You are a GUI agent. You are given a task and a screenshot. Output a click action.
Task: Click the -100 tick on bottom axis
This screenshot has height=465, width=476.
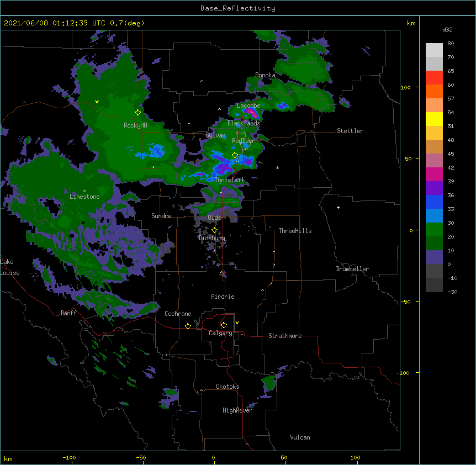tap(69, 457)
